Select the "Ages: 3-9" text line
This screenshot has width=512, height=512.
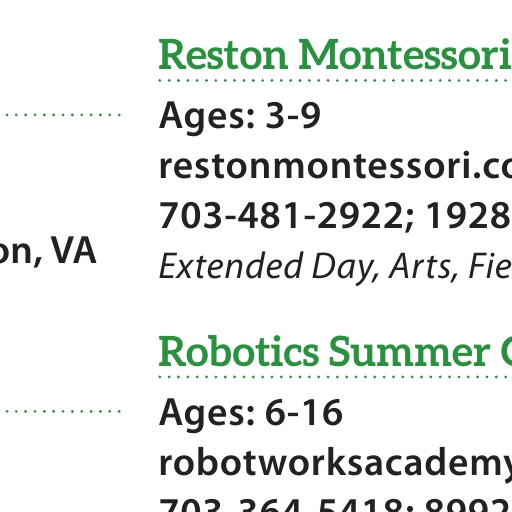click(x=240, y=116)
